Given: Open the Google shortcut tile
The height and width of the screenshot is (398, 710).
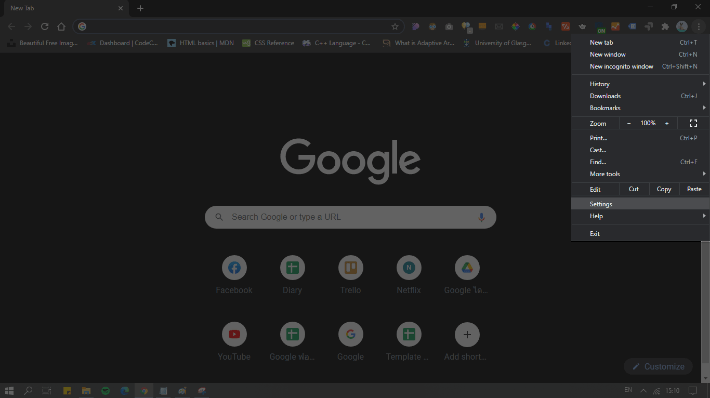Looking at the screenshot, I should click(x=350, y=341).
